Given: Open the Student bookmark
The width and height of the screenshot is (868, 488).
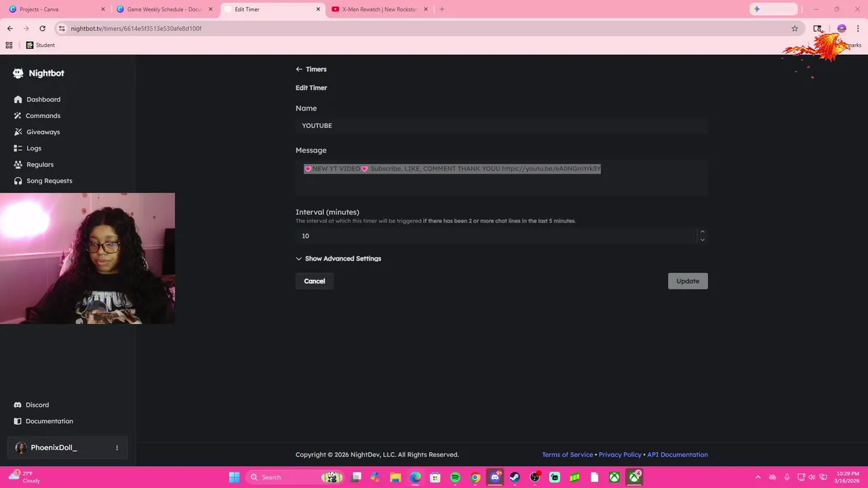Looking at the screenshot, I should point(41,45).
